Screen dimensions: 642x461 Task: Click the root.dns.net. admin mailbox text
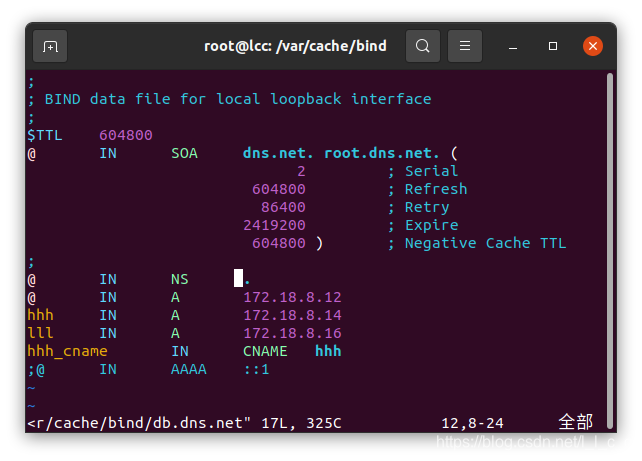tap(382, 153)
